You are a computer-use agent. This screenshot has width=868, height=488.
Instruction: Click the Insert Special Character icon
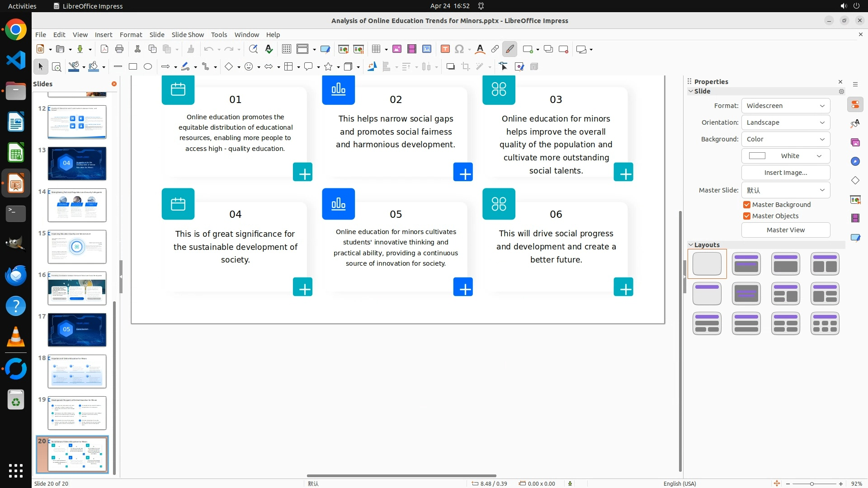pos(459,49)
